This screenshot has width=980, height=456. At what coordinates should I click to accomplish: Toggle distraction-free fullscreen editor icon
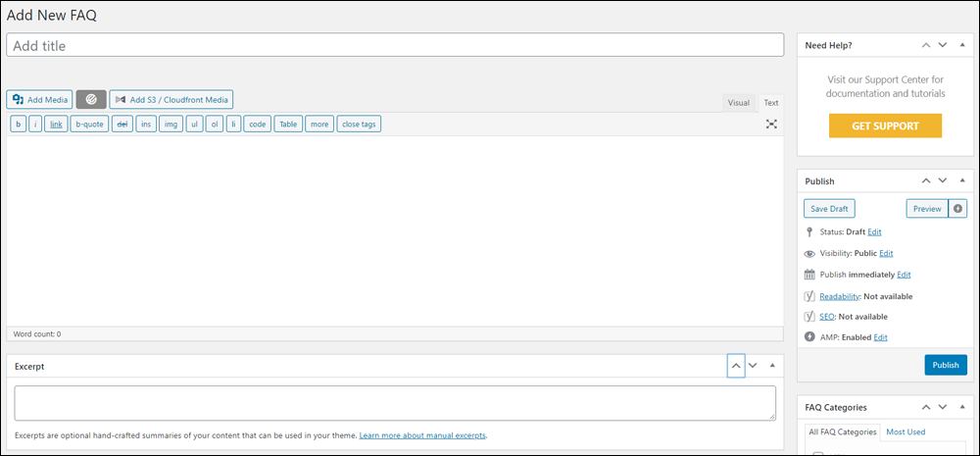(x=771, y=124)
